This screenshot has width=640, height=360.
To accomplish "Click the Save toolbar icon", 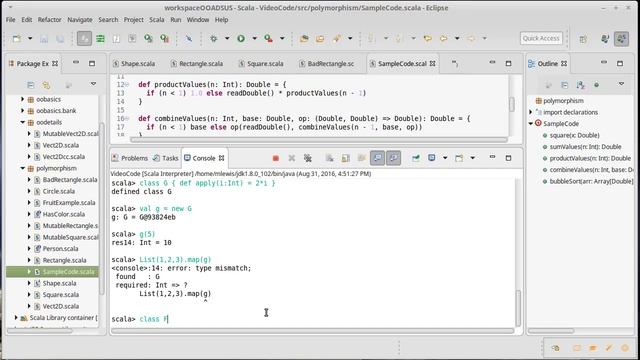I will pyautogui.click(x=44, y=38).
